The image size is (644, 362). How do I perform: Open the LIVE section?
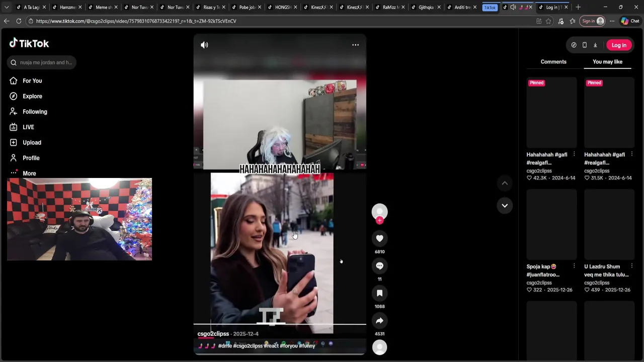[28, 127]
